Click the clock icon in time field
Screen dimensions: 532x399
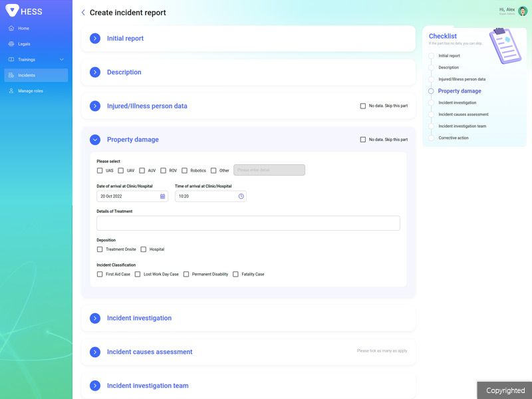coord(241,197)
